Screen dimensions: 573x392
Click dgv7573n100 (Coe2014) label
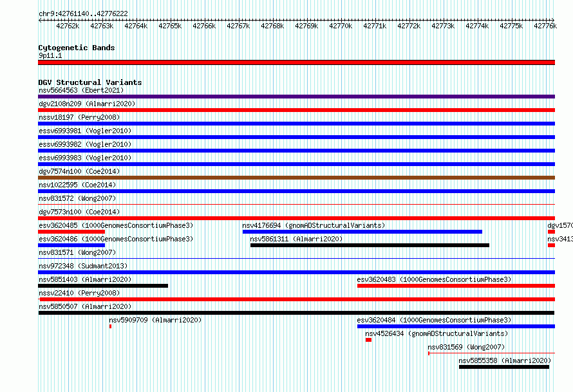coord(79,212)
